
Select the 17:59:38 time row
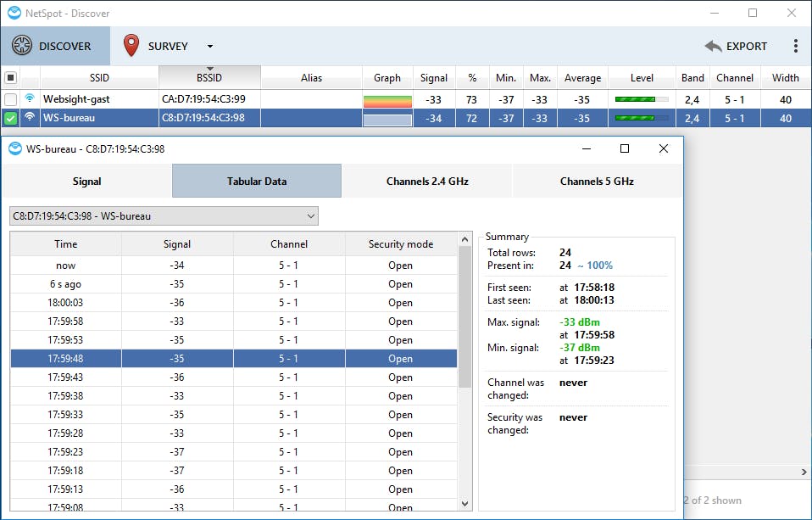coord(234,395)
